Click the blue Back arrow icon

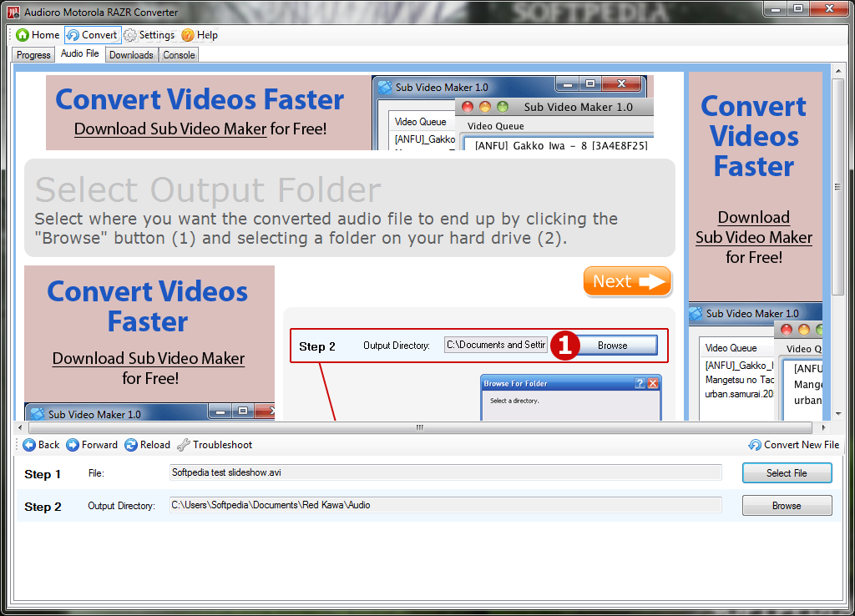[x=29, y=445]
